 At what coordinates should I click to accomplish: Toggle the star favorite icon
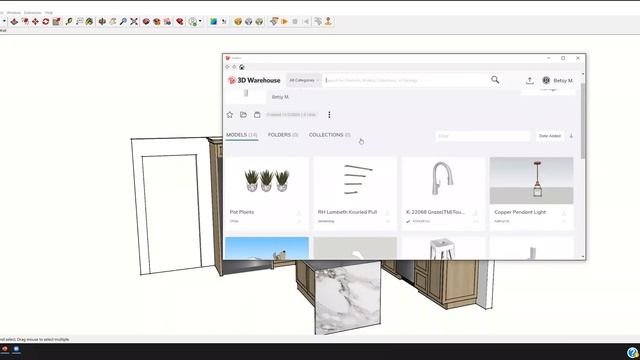230,115
